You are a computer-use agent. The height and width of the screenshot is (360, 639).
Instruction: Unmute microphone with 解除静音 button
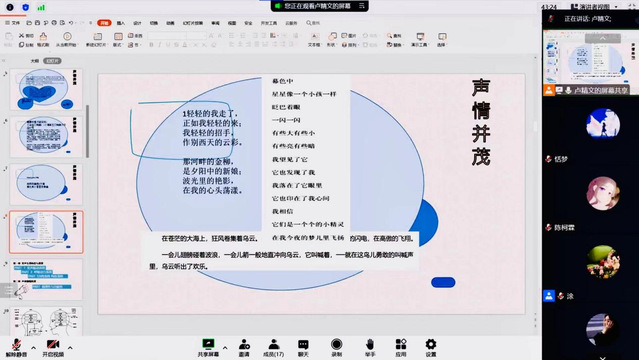(x=16, y=348)
